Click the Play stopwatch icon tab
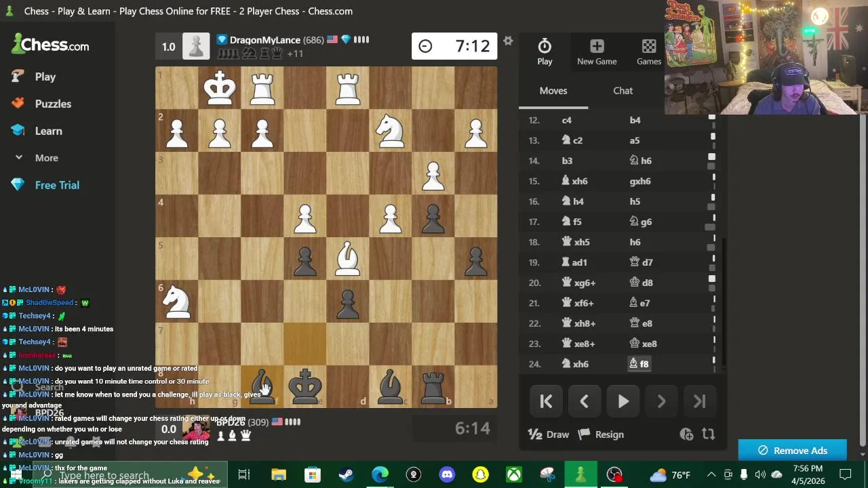The image size is (868, 488). click(x=545, y=52)
